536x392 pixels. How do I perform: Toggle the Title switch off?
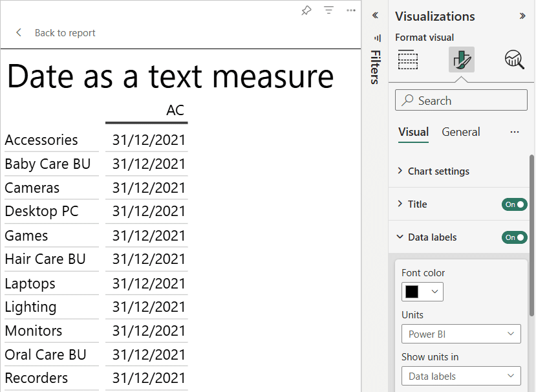[514, 204]
